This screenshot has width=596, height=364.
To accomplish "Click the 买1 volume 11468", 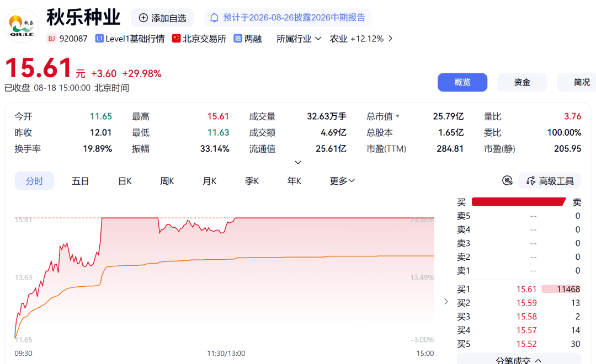I will coord(568,289).
